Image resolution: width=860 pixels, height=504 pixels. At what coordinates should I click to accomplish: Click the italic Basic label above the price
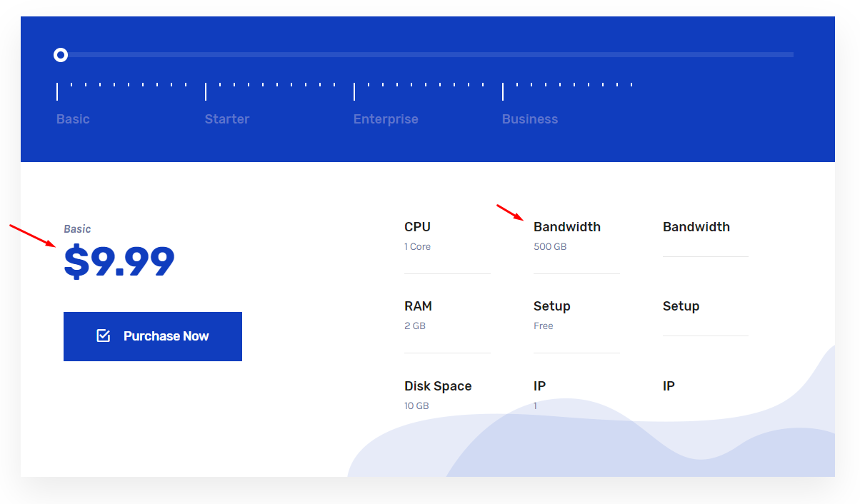(x=77, y=229)
